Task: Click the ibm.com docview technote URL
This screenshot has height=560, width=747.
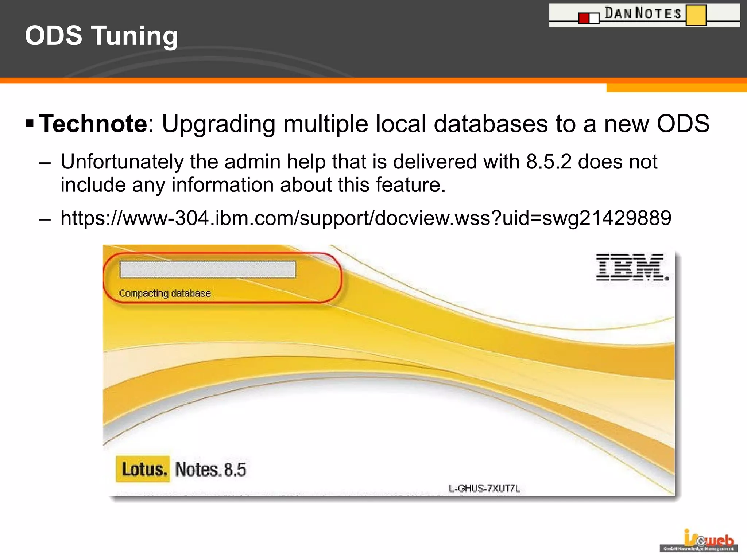Action: point(366,218)
